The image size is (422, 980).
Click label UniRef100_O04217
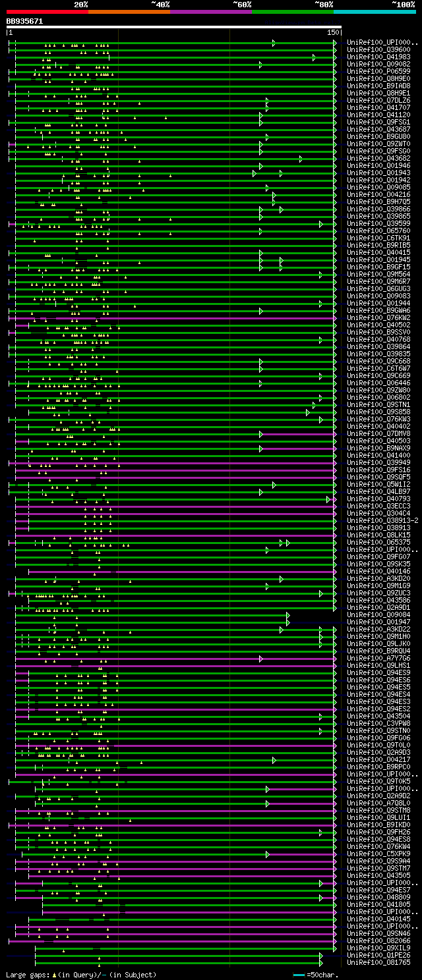[378, 760]
